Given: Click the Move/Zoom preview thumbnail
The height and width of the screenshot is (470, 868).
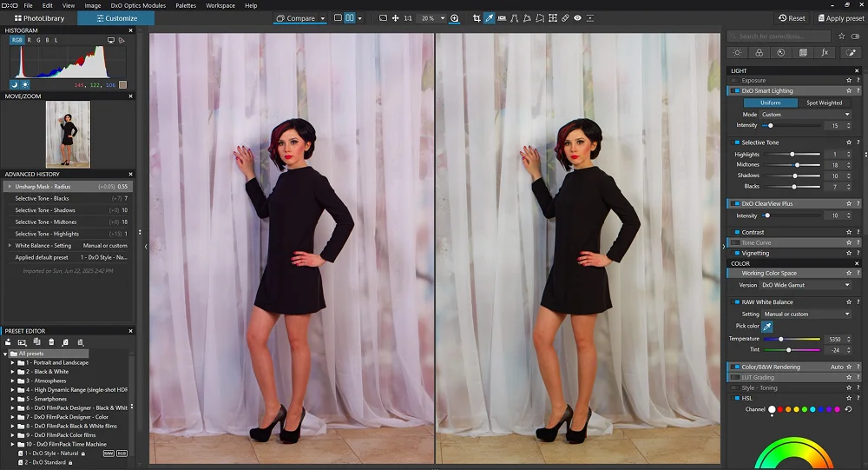Looking at the screenshot, I should point(68,134).
